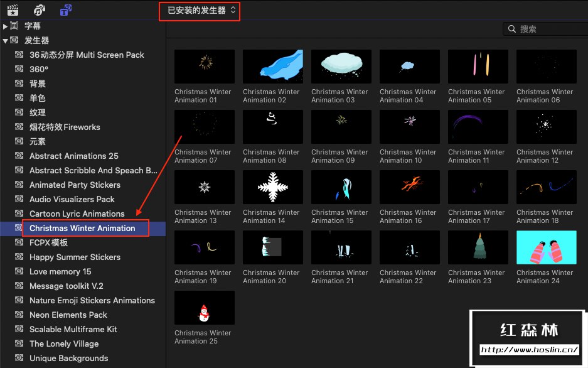
Task: Pick Christmas Winter Animation 13 snowflake thumbnail
Action: pyautogui.click(x=205, y=187)
